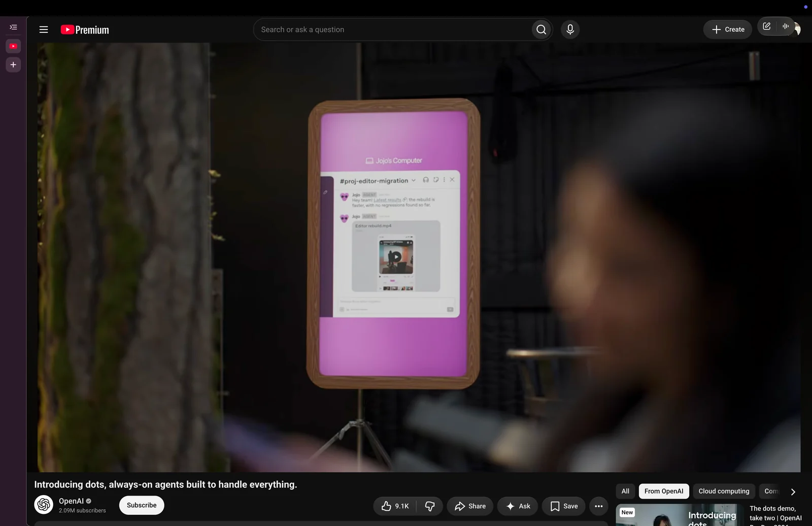Ask about this video
The image size is (812, 526).
pos(518,506)
